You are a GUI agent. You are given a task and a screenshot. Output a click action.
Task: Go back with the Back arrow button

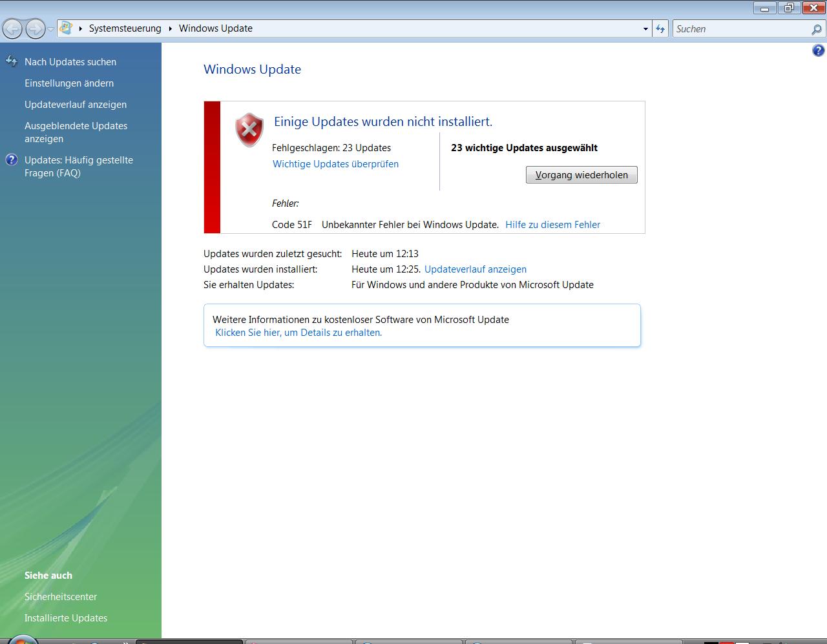pyautogui.click(x=13, y=28)
